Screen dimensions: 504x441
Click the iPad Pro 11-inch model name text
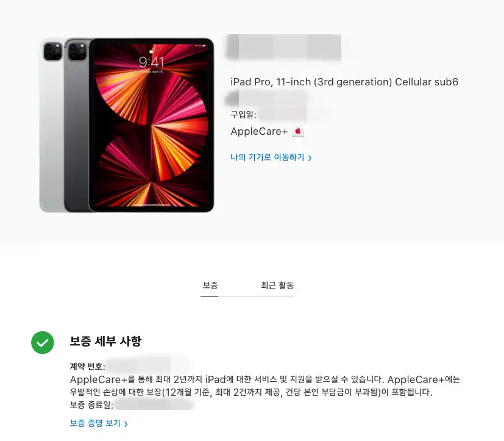click(344, 82)
